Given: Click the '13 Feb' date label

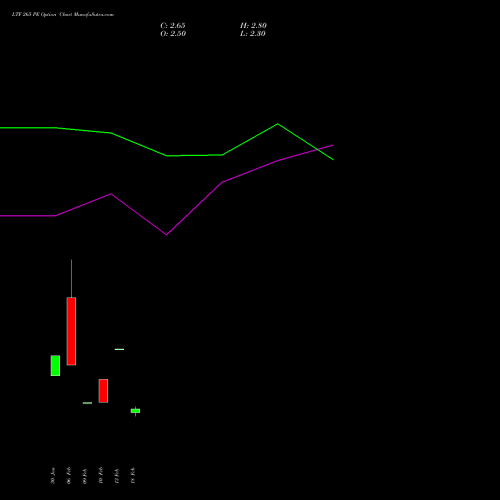Looking at the screenshot, I should 133,476.
